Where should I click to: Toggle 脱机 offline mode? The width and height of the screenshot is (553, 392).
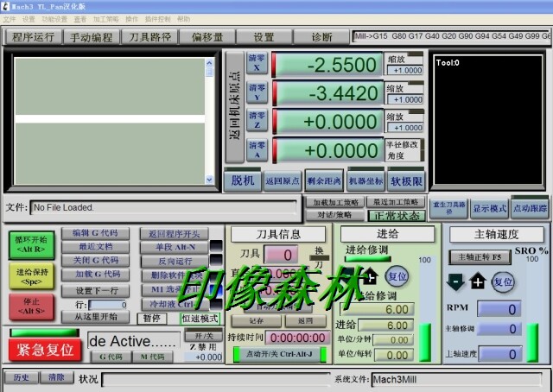pos(243,180)
